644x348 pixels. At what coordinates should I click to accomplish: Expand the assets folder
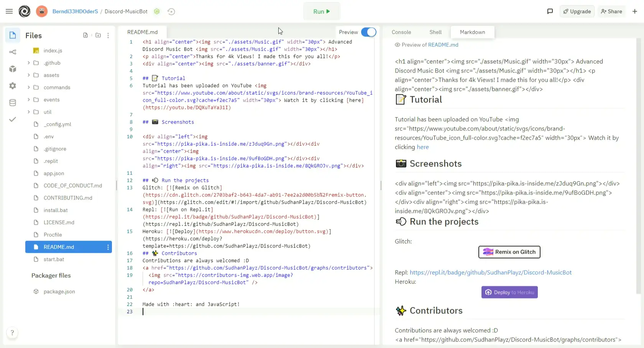point(28,75)
